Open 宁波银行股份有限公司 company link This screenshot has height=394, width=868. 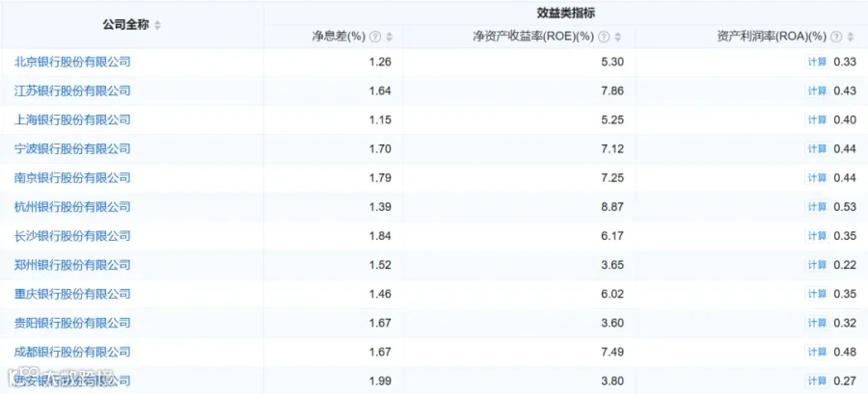point(72,148)
